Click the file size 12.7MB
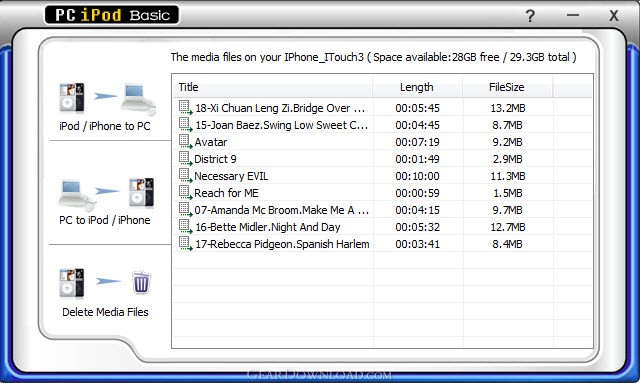 (508, 227)
